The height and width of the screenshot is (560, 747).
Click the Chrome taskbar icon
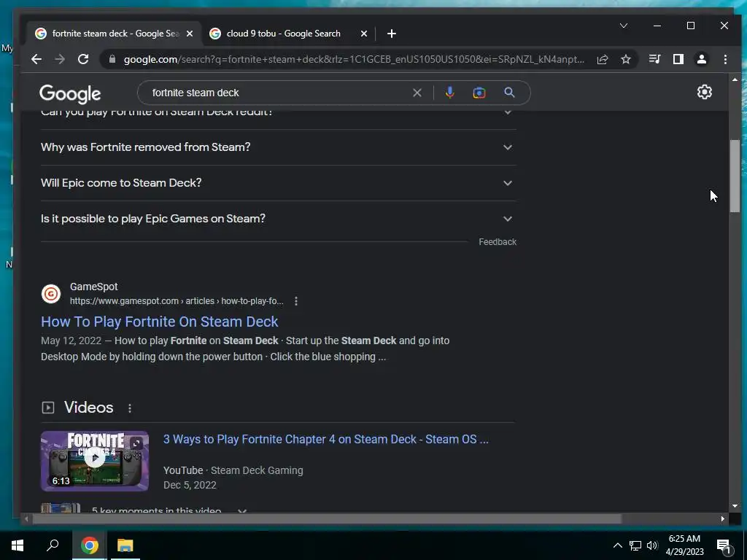[x=90, y=545]
